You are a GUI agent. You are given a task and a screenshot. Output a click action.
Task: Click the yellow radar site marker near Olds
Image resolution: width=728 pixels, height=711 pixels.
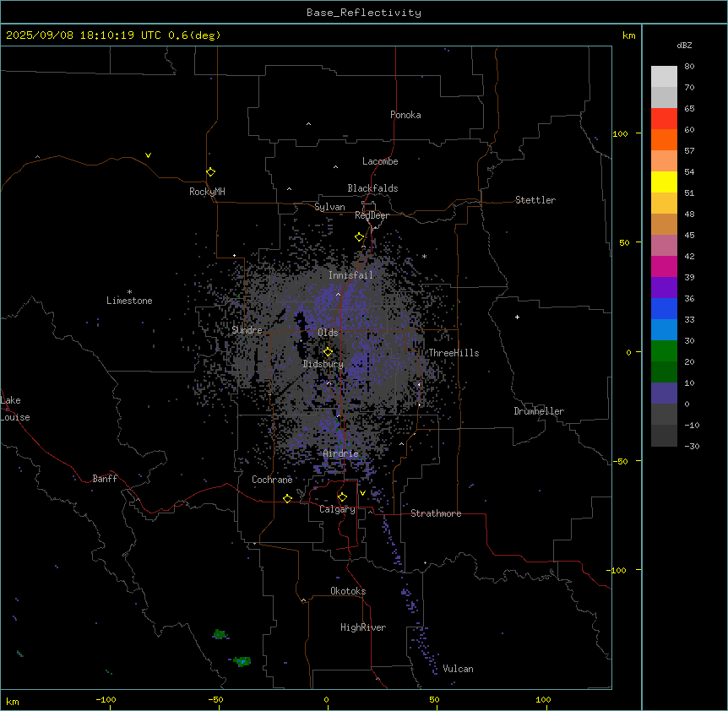click(x=328, y=352)
